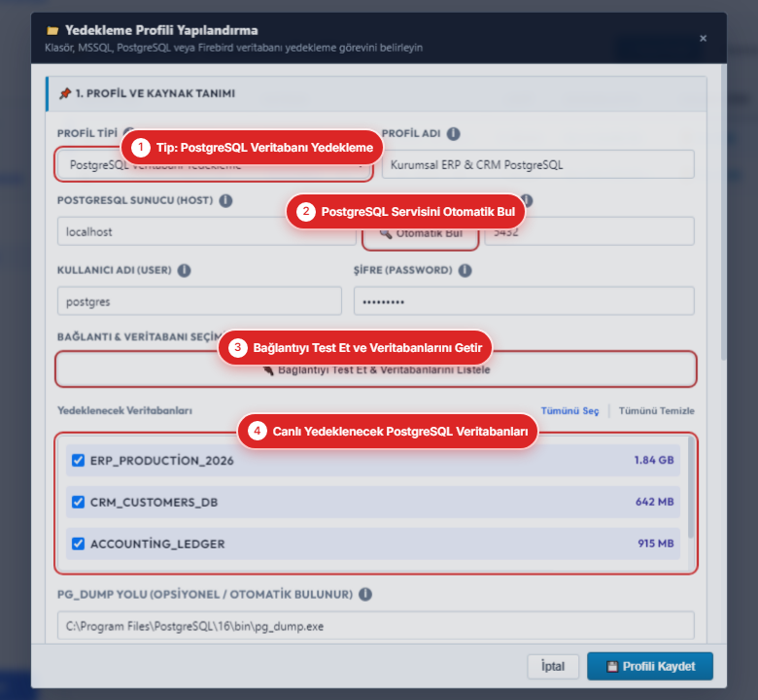The image size is (758, 700).
Task: Close the Yedekleme Profili Yapılandırma dialog
Action: click(x=703, y=38)
